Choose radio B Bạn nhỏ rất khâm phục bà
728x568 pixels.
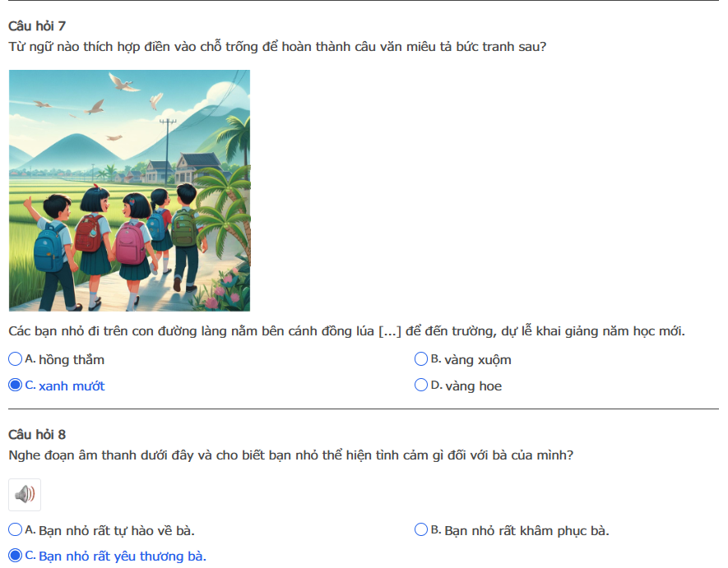coord(421,529)
